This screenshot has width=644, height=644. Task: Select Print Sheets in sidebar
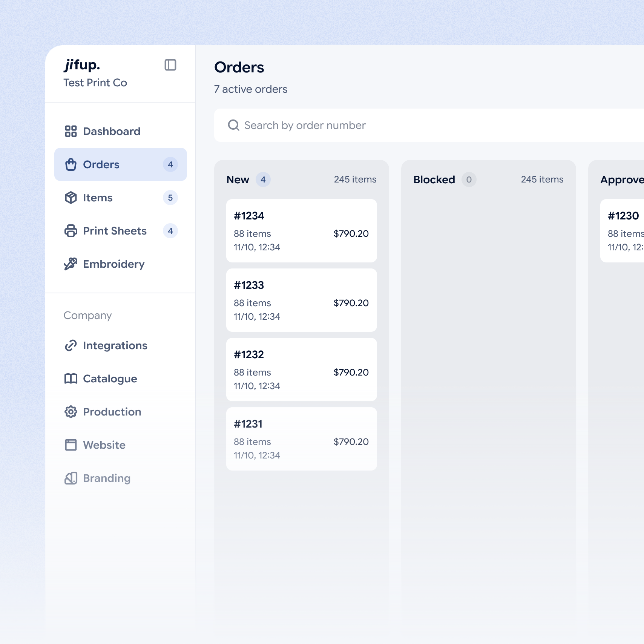(121, 231)
